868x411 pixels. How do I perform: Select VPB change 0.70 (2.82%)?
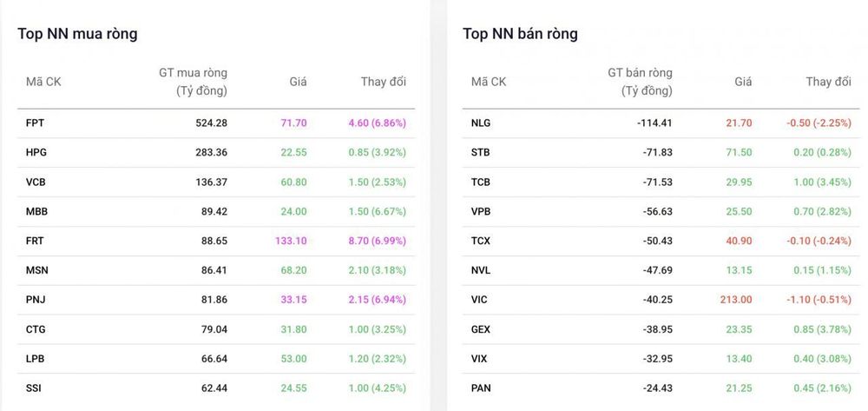(x=822, y=211)
